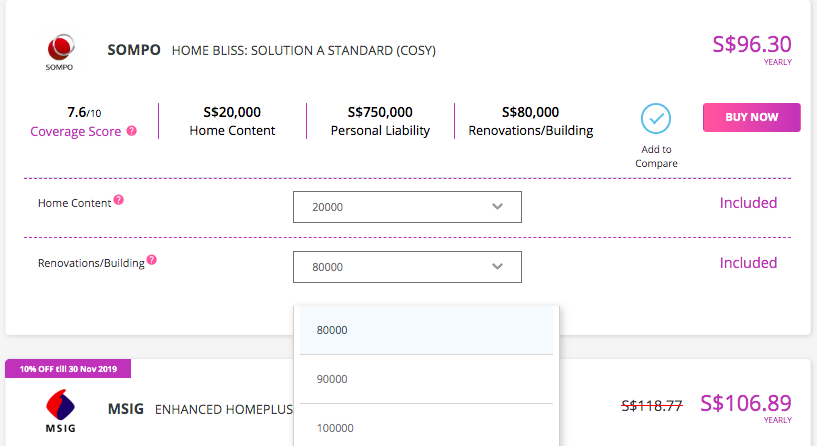Click the Coverage Score link text
The width and height of the screenshot is (817, 446).
click(76, 131)
